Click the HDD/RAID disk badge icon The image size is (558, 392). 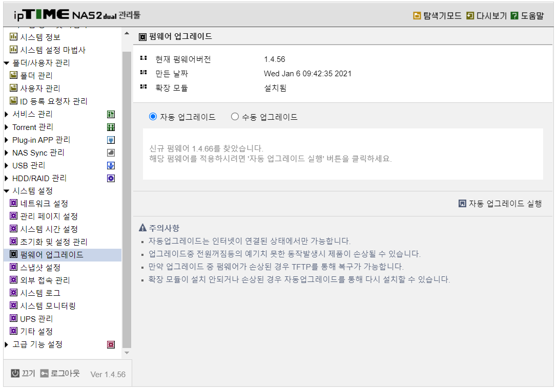111,178
